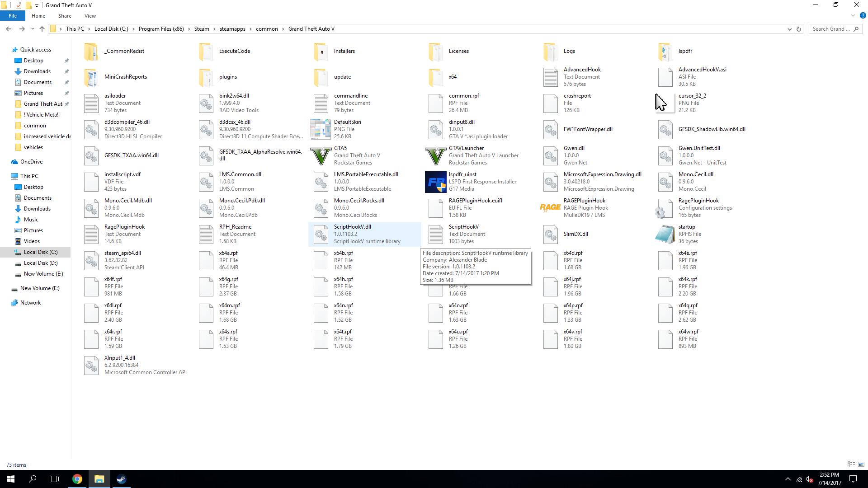
Task: Select the GTA5 application icon
Action: 321,155
